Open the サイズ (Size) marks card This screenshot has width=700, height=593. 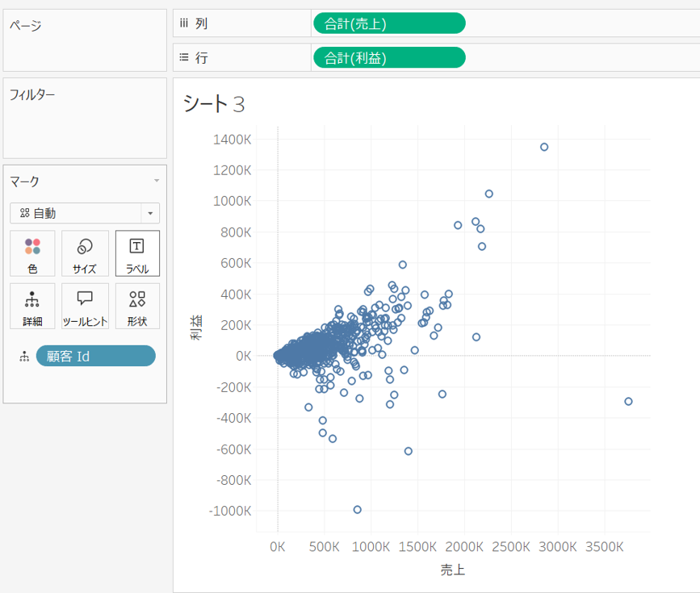pos(85,253)
